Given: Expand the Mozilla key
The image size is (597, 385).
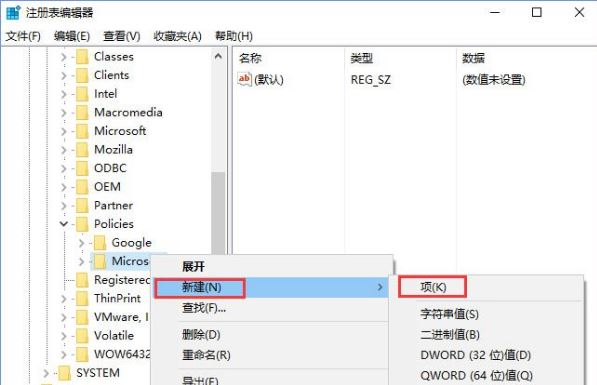Looking at the screenshot, I should (x=64, y=150).
